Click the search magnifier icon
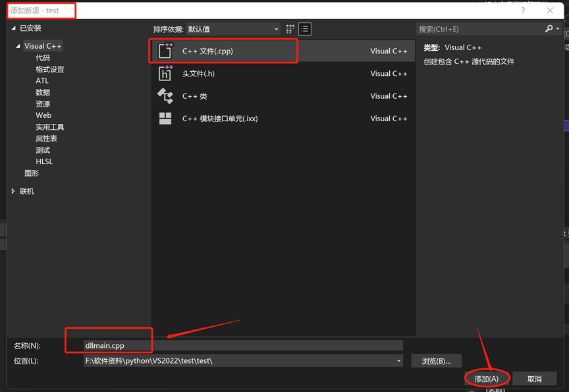Screen dimensions: 569x392 549,29
